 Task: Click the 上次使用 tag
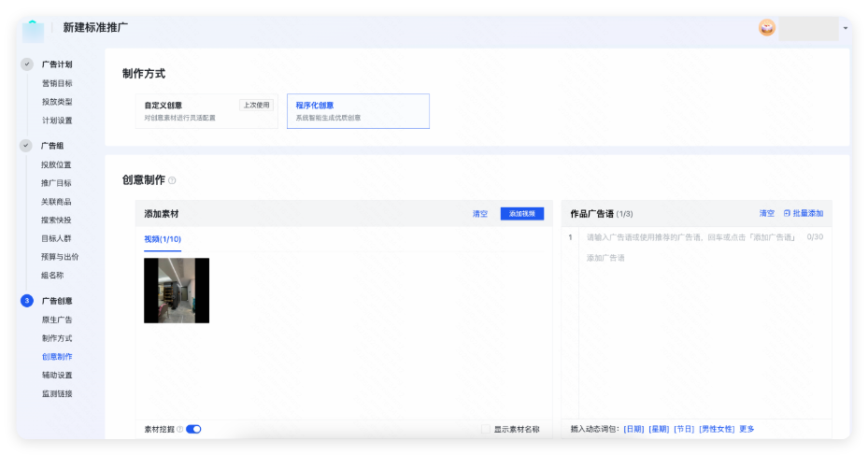coord(256,105)
